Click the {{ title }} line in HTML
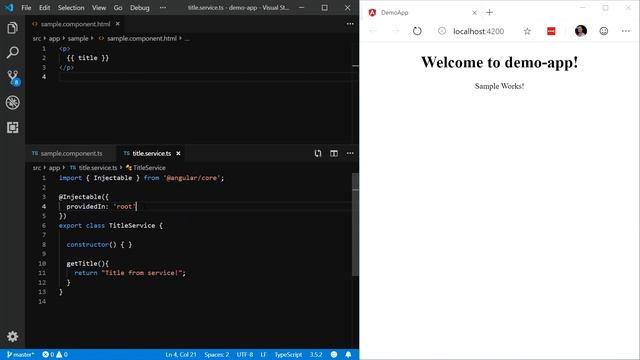This screenshot has height=360, width=640. click(88, 58)
